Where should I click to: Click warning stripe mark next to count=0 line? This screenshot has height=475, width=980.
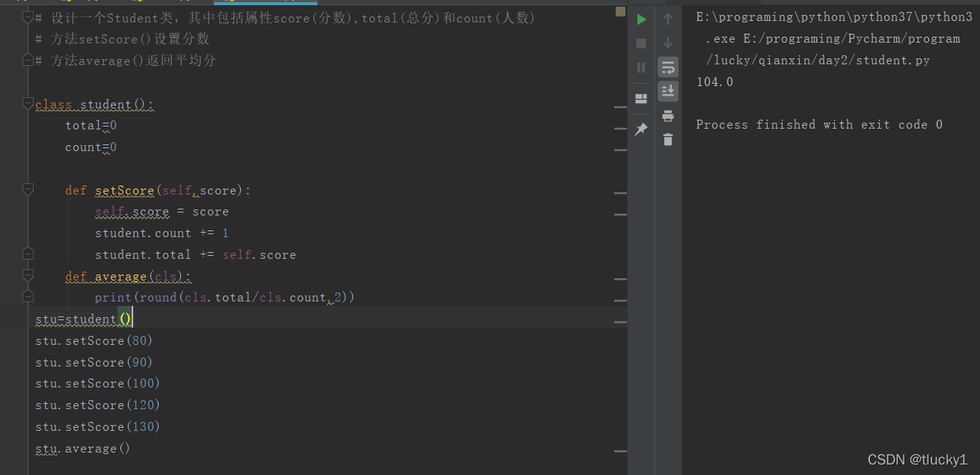coord(620,150)
